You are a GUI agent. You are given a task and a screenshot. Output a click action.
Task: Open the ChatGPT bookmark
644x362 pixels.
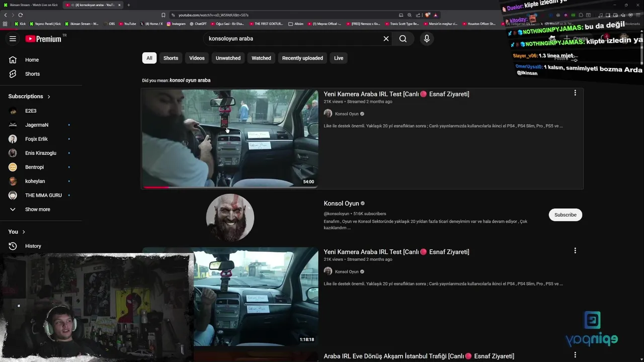coord(198,24)
